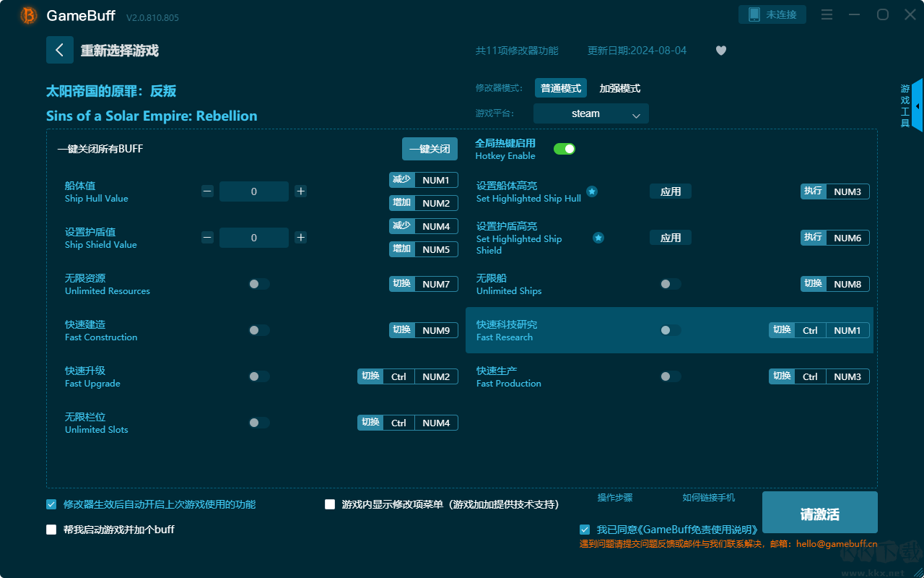Apply Set Highlighted Ship Shield
The image size is (924, 578).
pos(671,238)
